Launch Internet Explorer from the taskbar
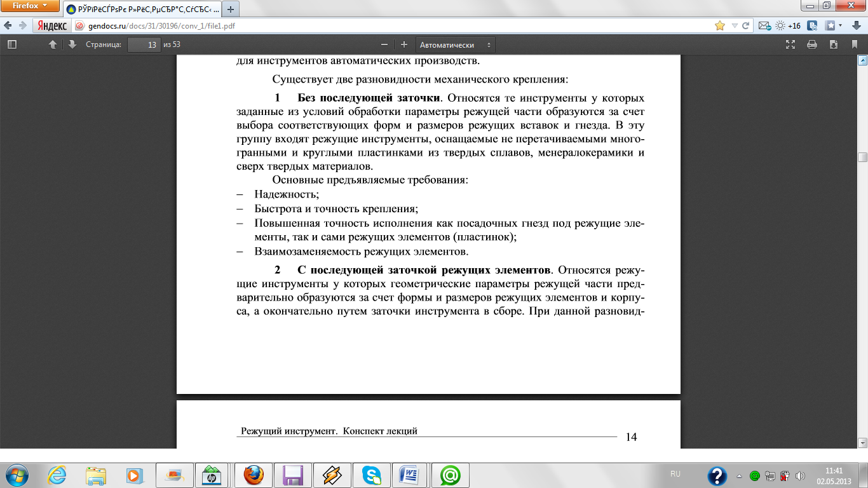 (58, 475)
